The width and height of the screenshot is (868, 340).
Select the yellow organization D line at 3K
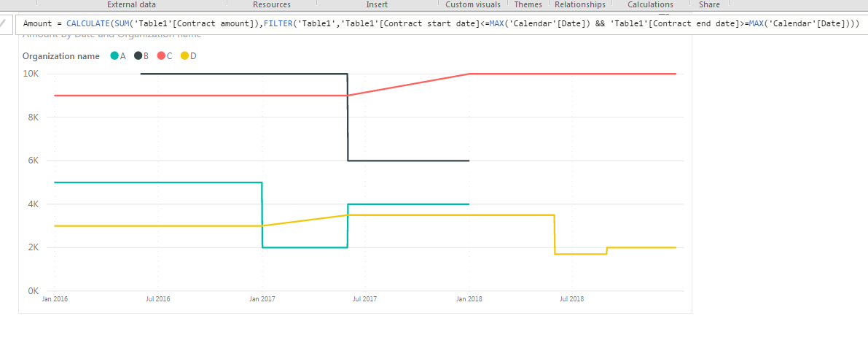tap(157, 226)
